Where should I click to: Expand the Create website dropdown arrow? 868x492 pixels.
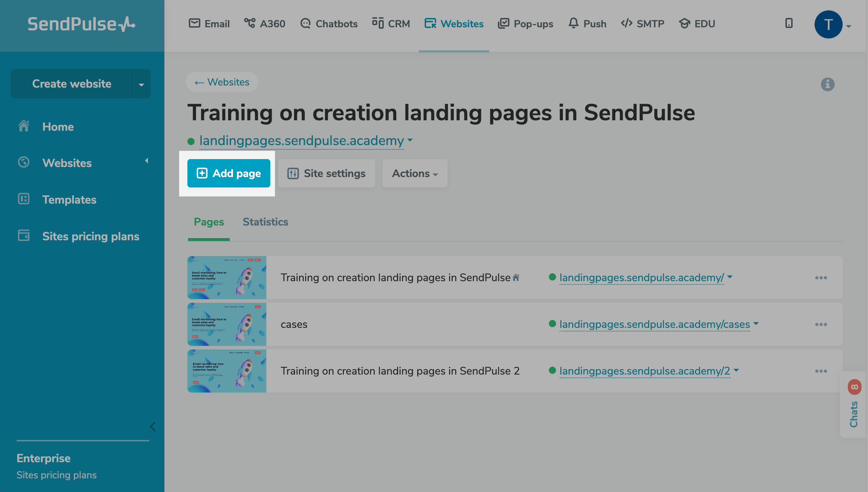(141, 84)
